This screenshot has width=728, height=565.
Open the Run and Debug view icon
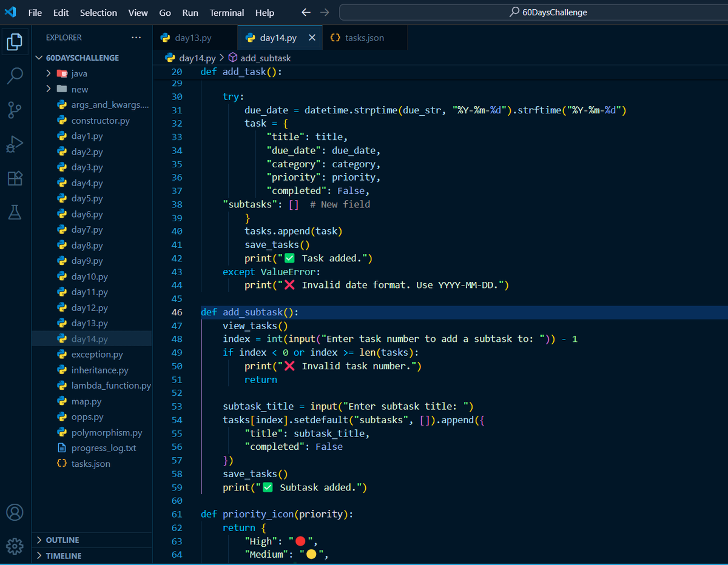[15, 144]
